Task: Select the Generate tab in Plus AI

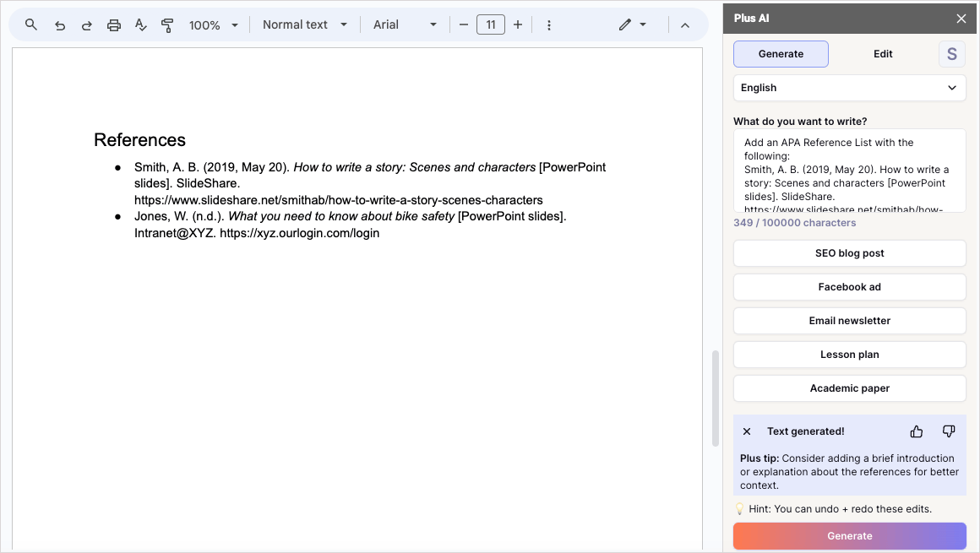Action: [x=781, y=53]
